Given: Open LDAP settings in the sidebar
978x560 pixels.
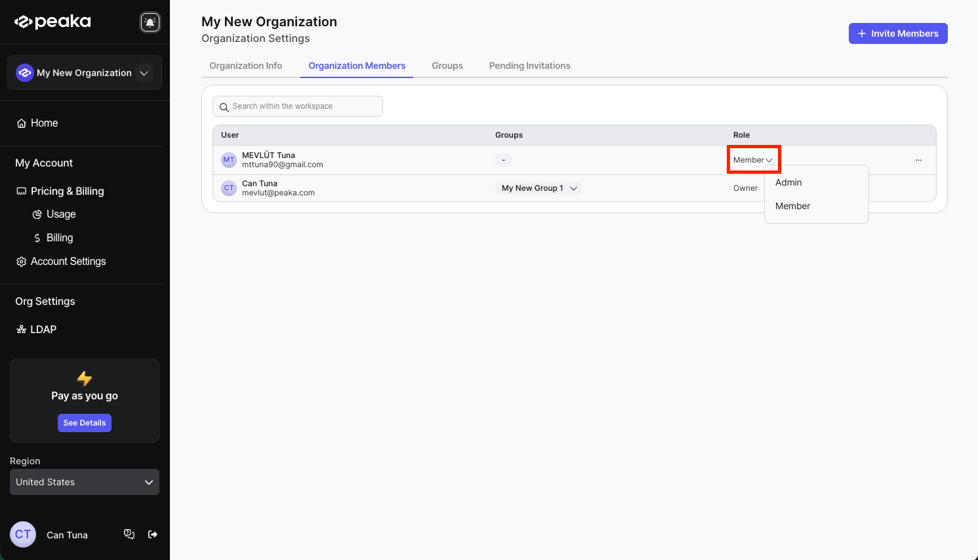Looking at the screenshot, I should tap(43, 330).
